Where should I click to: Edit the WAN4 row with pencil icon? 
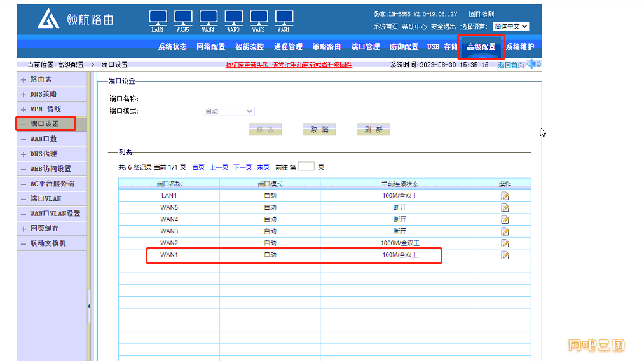coord(505,220)
